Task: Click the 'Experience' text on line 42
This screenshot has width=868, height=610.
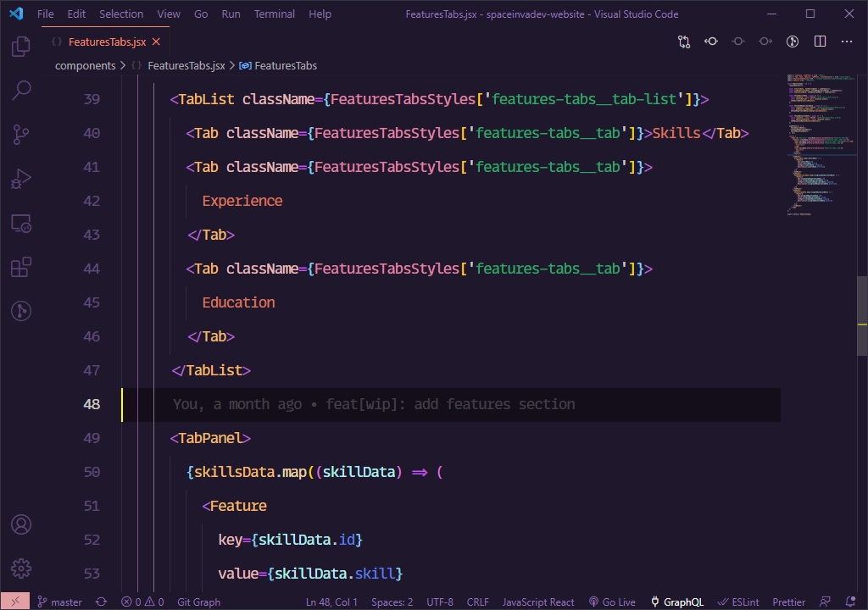Action: tap(242, 201)
